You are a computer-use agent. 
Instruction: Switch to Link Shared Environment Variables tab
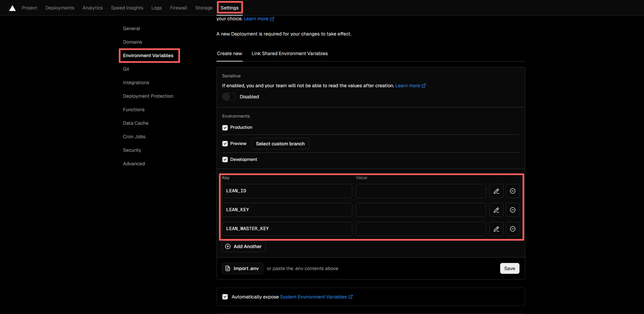point(289,53)
